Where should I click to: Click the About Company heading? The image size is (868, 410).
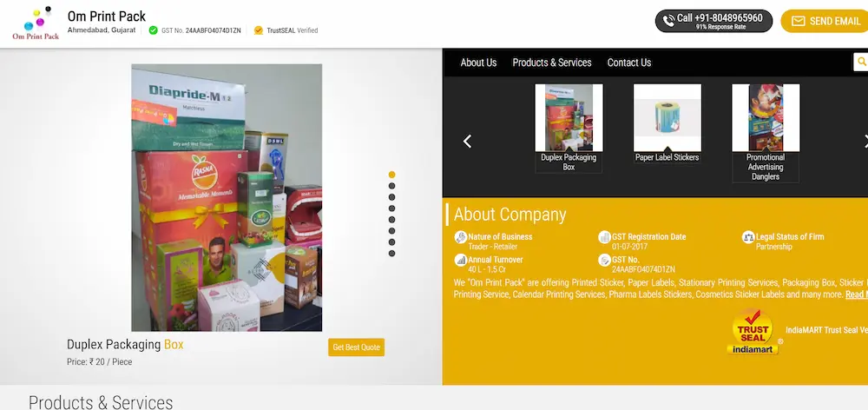(510, 215)
